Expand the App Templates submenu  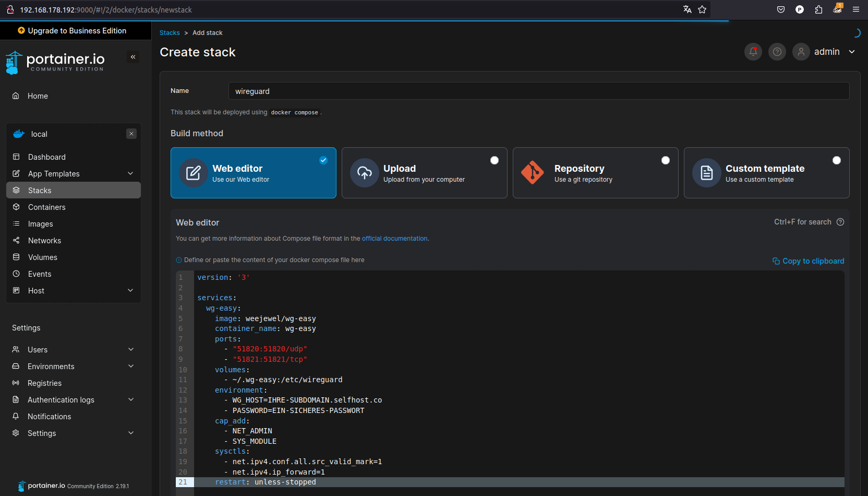tap(130, 173)
